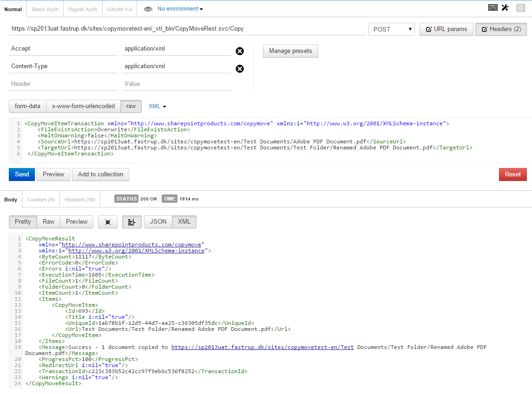Remove the Content-Type header with its X icon

(x=240, y=69)
